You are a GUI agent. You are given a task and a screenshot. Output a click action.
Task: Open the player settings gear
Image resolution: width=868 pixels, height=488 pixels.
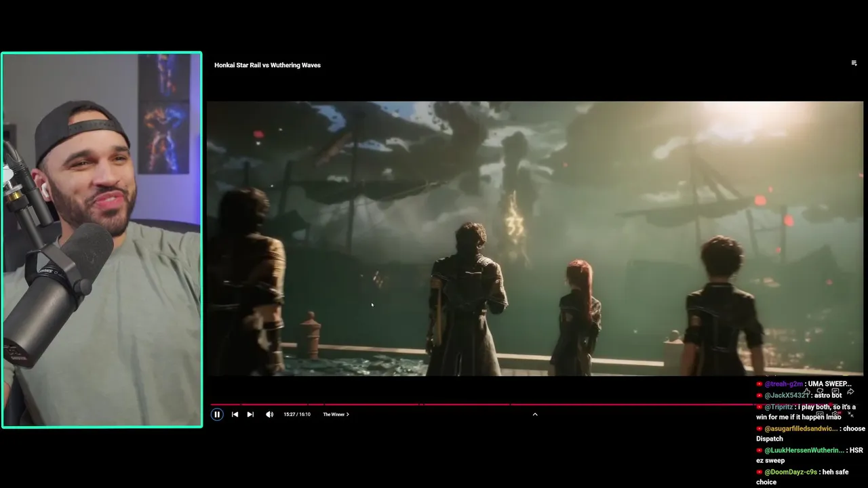point(835,414)
